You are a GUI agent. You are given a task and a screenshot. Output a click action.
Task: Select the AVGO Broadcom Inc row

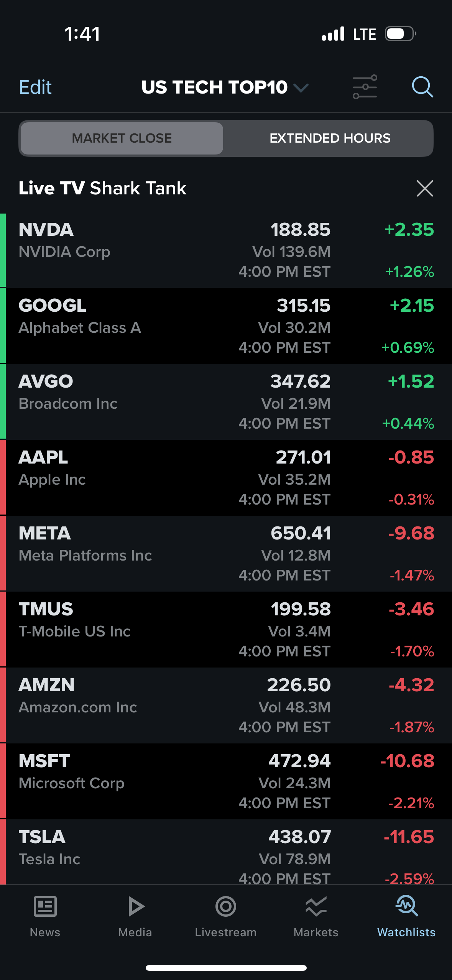[226, 402]
